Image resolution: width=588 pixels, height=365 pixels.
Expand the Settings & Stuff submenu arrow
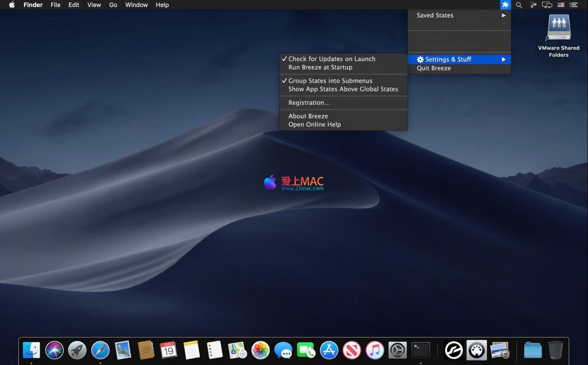point(503,60)
